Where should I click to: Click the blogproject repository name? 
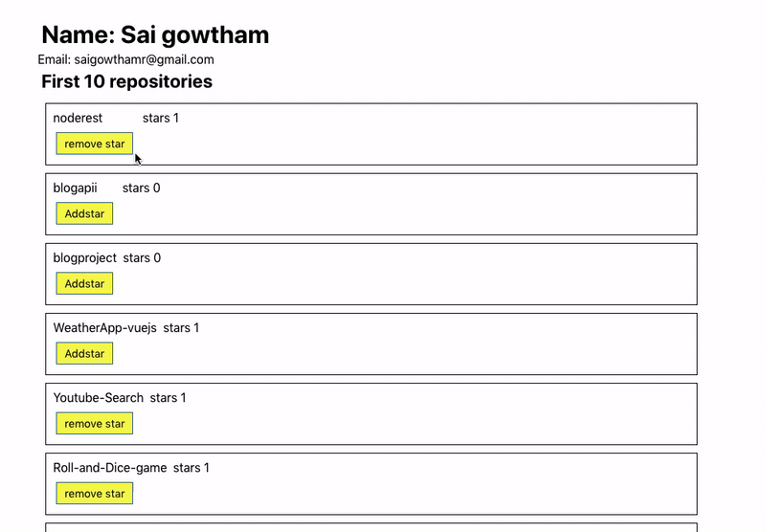point(85,257)
